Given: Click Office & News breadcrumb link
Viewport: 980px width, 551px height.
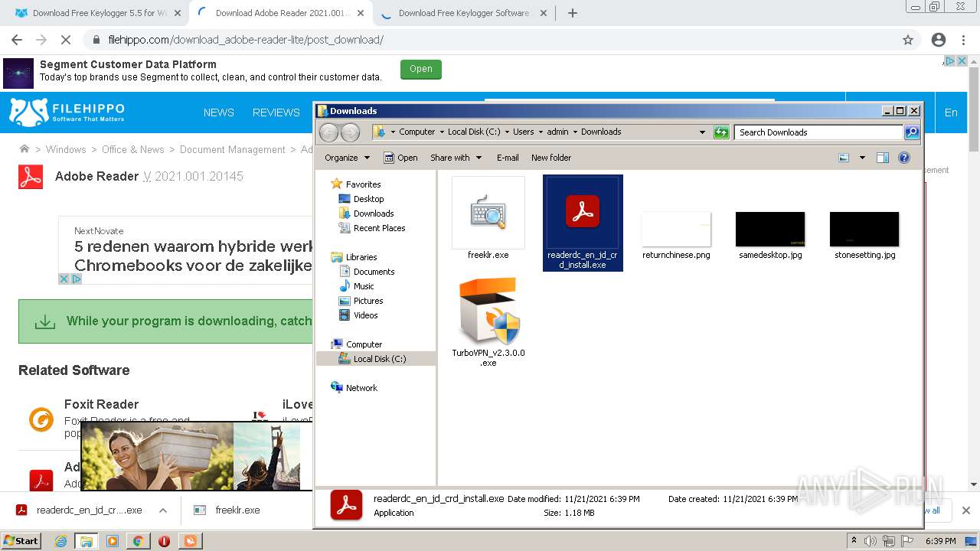Looking at the screenshot, I should pos(133,149).
